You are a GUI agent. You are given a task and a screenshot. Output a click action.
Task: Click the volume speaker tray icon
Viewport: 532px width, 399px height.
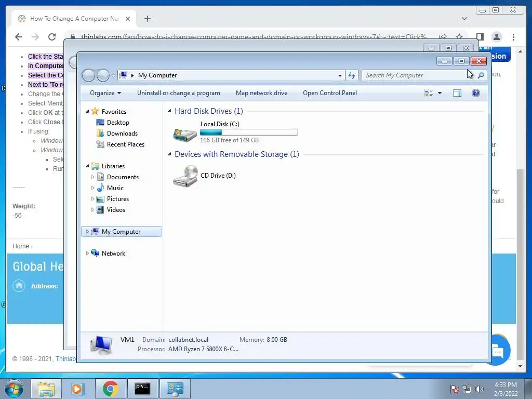click(480, 389)
